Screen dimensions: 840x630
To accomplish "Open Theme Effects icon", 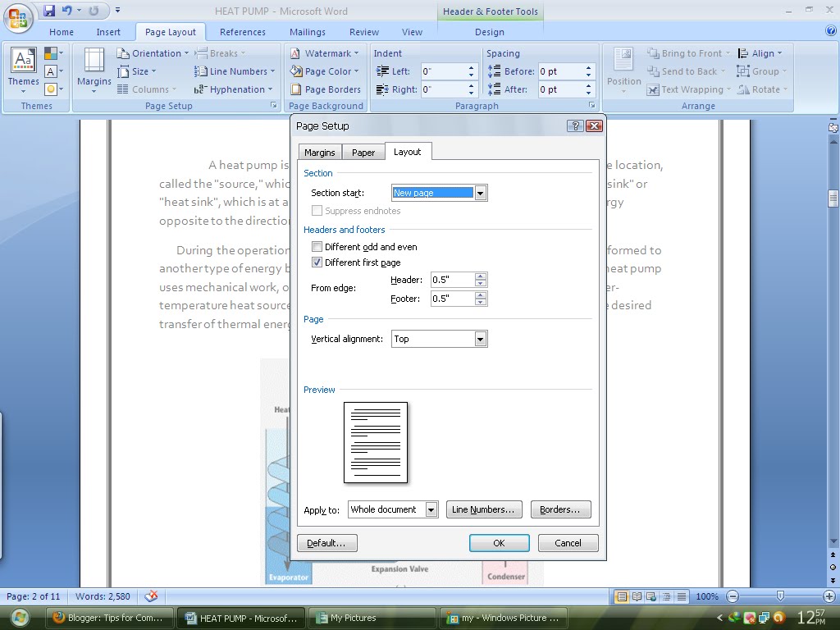I will (53, 89).
